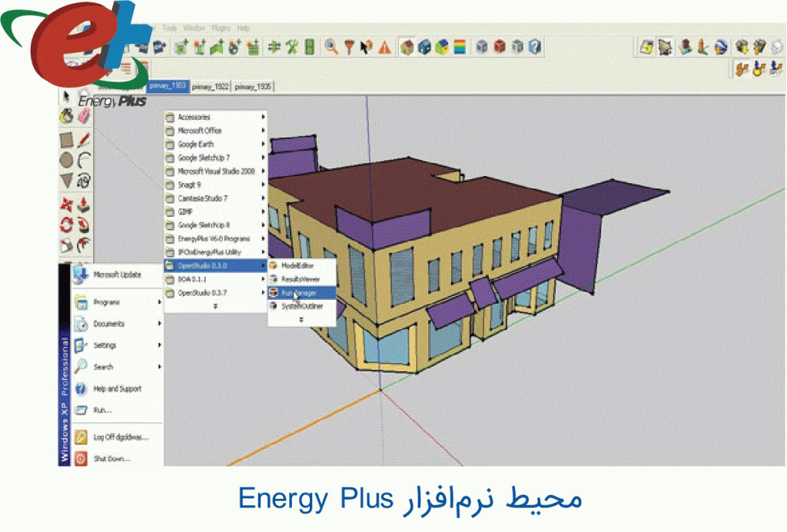Click the crossed green tools icon

click(291, 47)
